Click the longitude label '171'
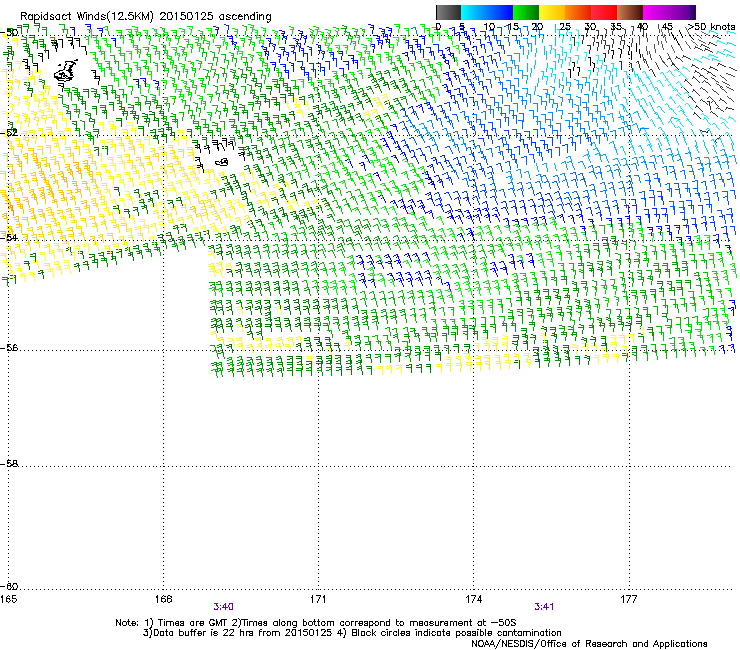Viewport: 740px width, 650px height. coord(318,599)
